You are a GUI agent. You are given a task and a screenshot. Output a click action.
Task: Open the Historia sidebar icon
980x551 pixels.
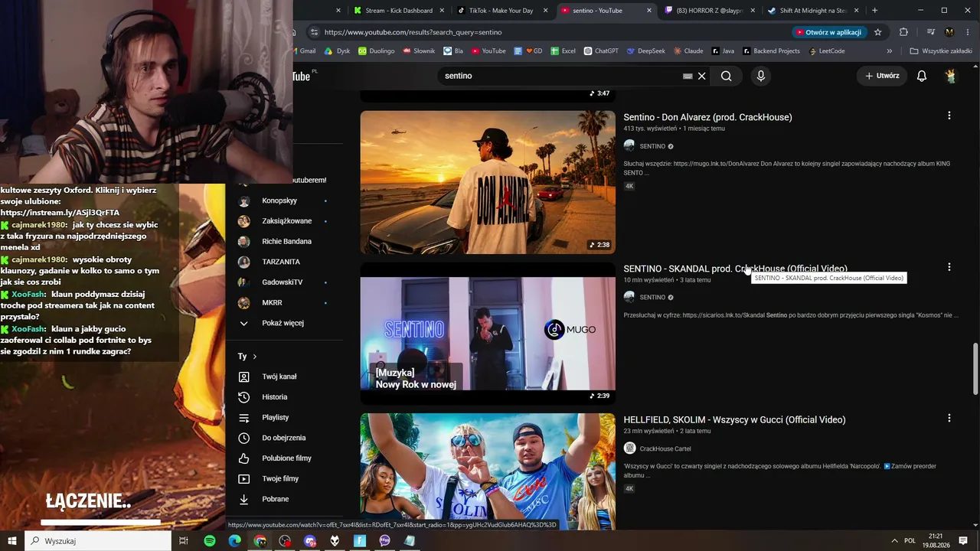click(x=243, y=397)
